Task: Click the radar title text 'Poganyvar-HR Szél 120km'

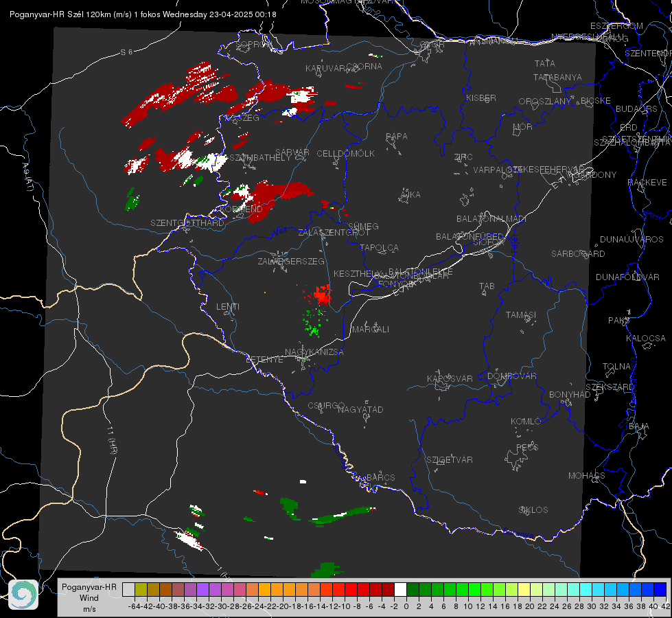Action: (60, 14)
